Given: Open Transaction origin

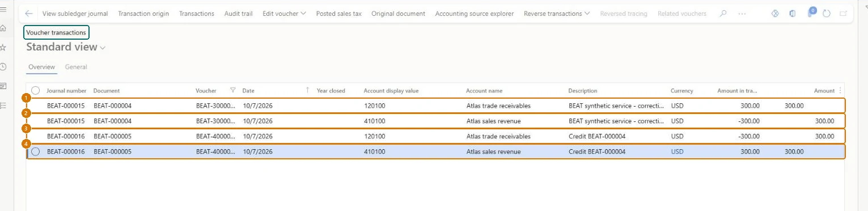Looking at the screenshot, I should (143, 14).
